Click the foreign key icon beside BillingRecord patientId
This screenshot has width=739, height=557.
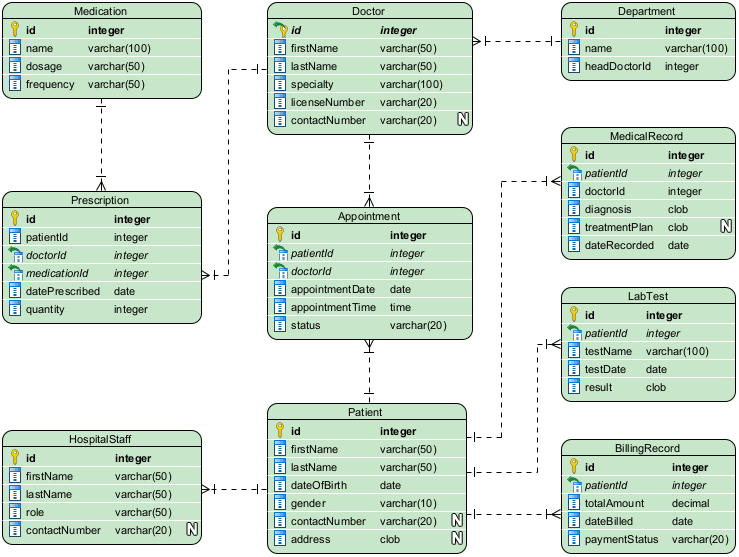(574, 485)
